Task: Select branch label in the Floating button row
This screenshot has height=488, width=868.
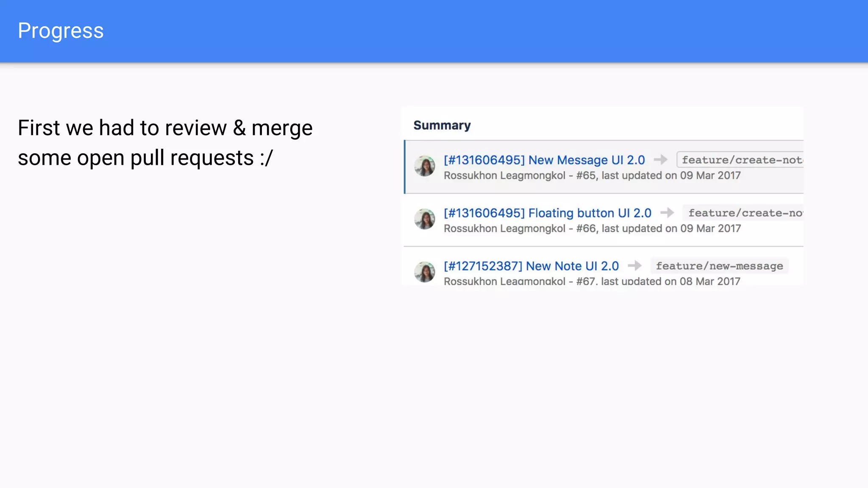Action: point(743,213)
